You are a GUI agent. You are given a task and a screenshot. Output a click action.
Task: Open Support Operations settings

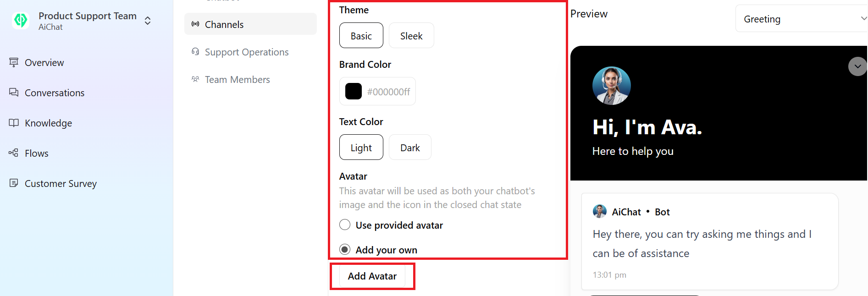point(247,52)
